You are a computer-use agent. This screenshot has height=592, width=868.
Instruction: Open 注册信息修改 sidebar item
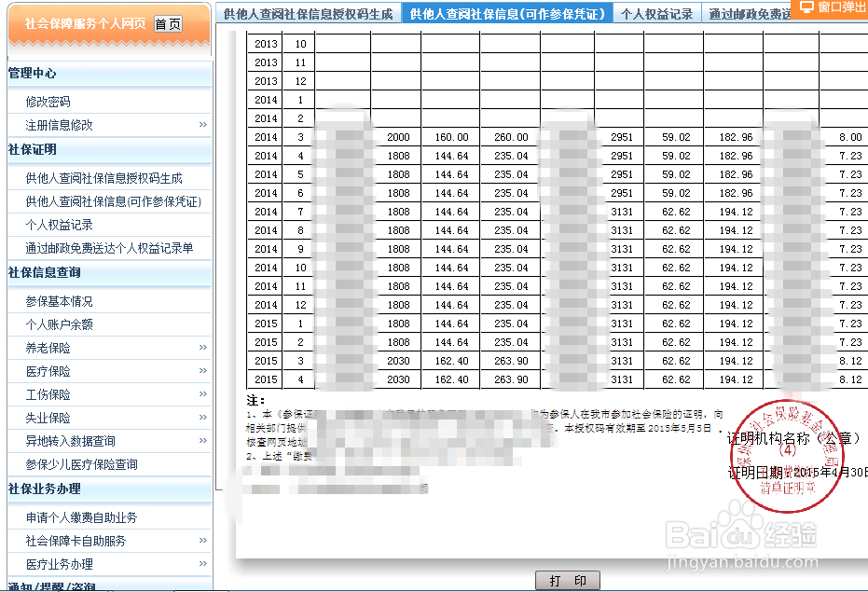59,125
